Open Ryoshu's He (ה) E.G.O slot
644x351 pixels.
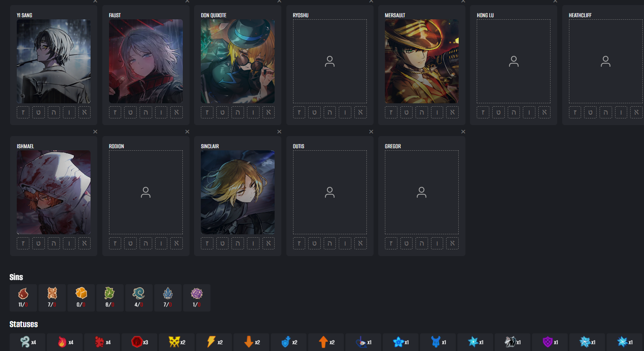pos(330,113)
